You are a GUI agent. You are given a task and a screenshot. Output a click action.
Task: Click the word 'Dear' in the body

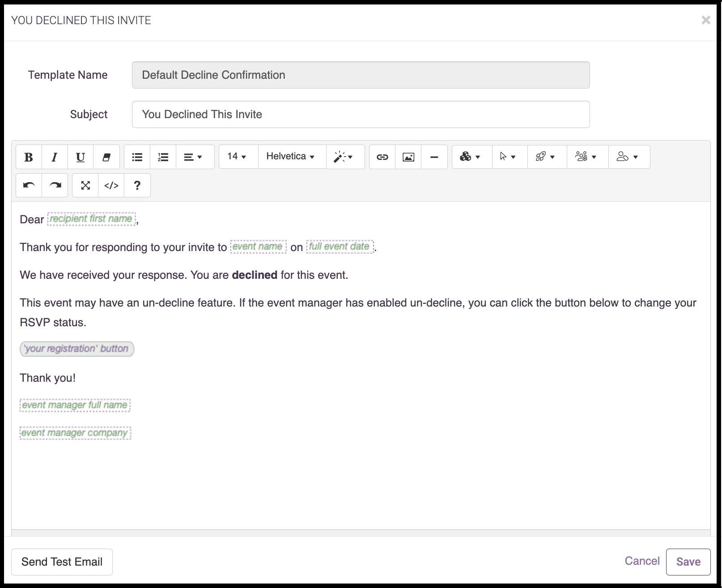pyautogui.click(x=32, y=219)
